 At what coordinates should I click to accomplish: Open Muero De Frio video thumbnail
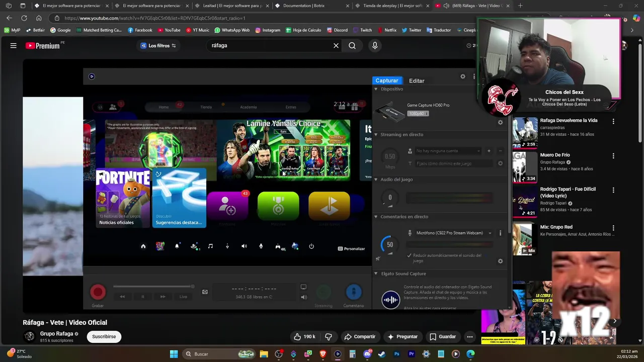[x=525, y=167]
